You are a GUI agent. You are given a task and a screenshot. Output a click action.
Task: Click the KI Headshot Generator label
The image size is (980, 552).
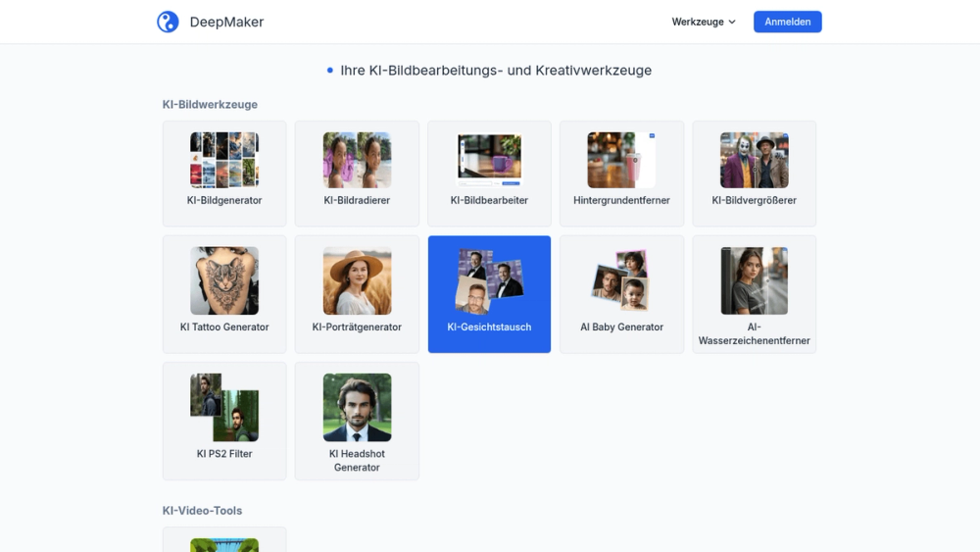[x=357, y=461]
